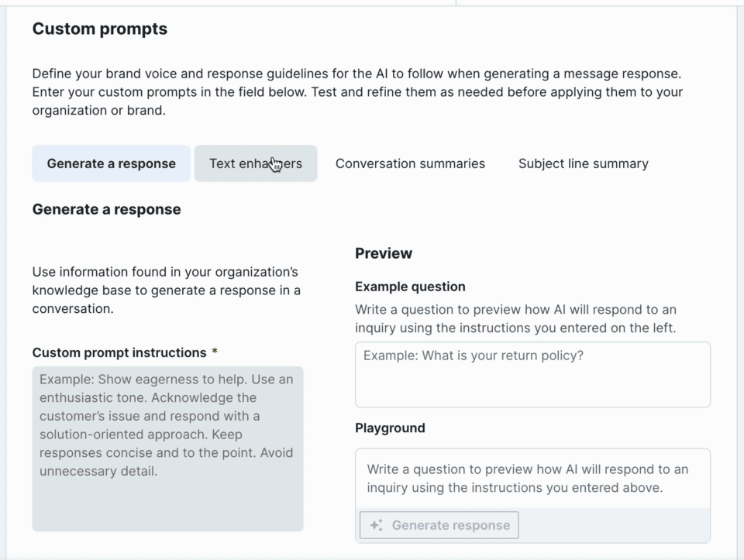The width and height of the screenshot is (744, 560).
Task: Click the Preview heading
Action: pyautogui.click(x=384, y=253)
